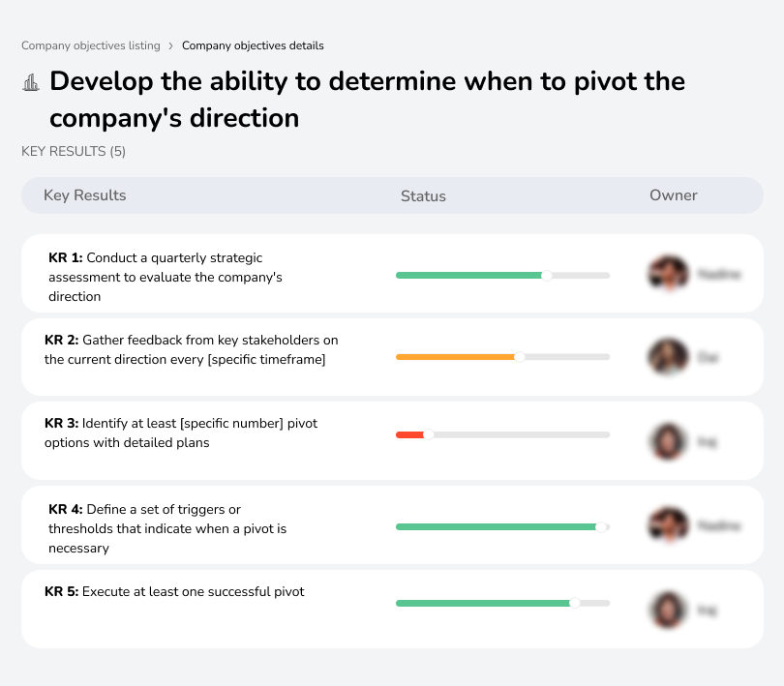Viewport: 784px width, 686px height.
Task: Click the Company objectives details breadcrumb
Action: point(253,45)
